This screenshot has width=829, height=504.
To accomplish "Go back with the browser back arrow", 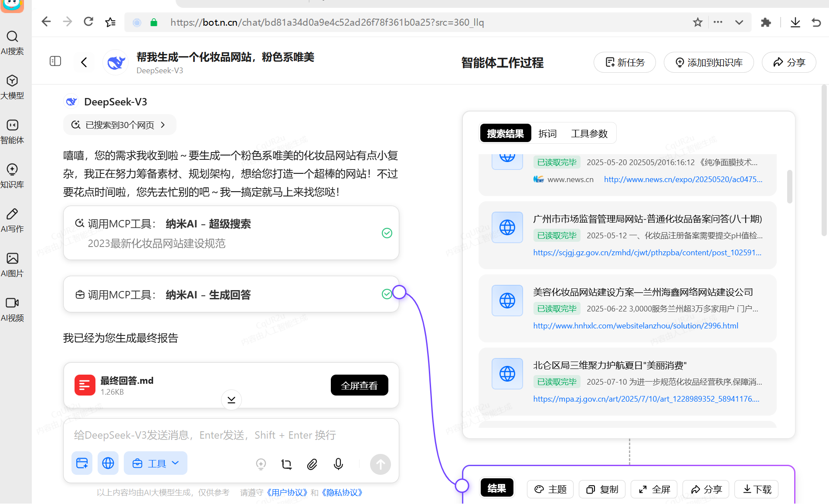I will point(46,22).
